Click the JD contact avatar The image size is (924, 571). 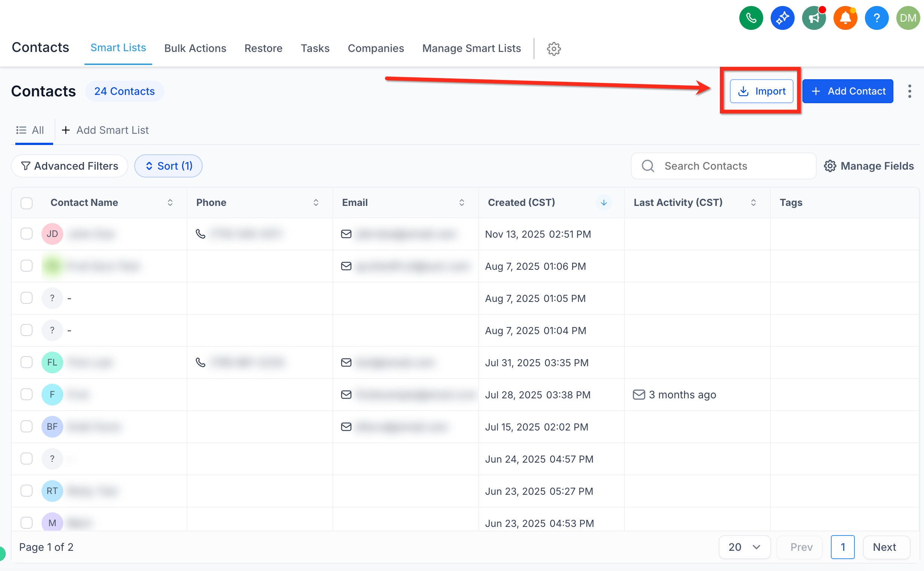(x=52, y=234)
